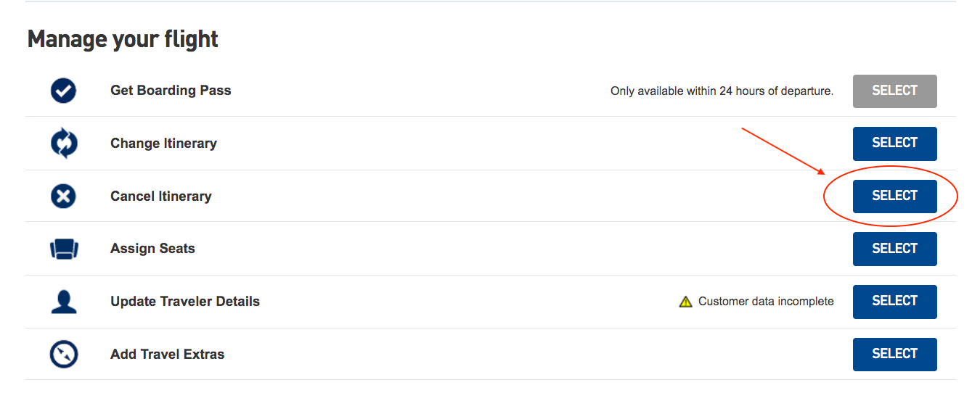
Task: Open the Change Itinerary label
Action: click(163, 144)
